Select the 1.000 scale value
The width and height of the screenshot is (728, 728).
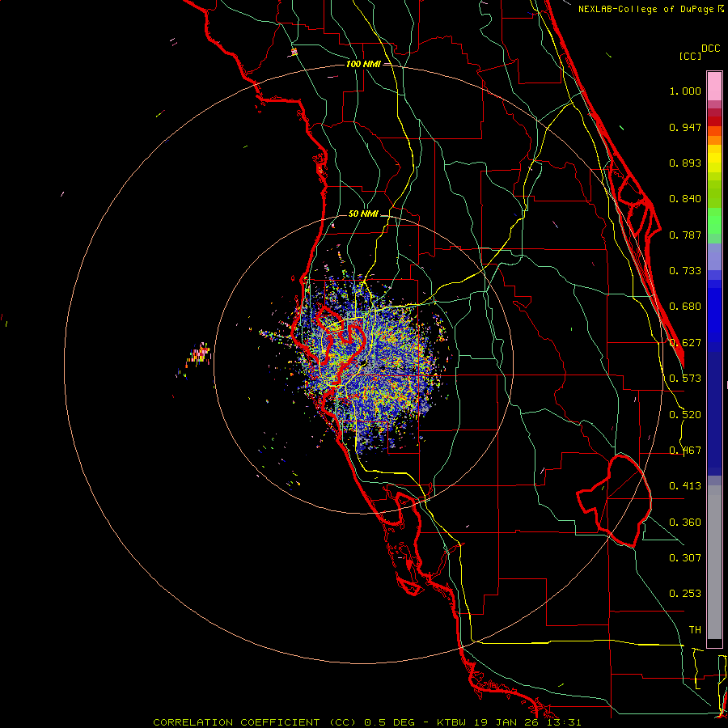click(685, 91)
